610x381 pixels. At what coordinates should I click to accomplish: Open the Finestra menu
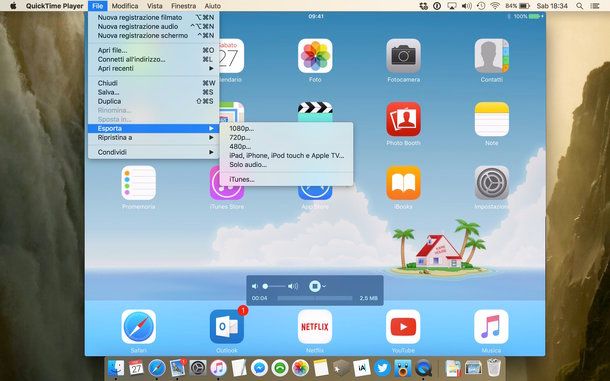tap(183, 6)
